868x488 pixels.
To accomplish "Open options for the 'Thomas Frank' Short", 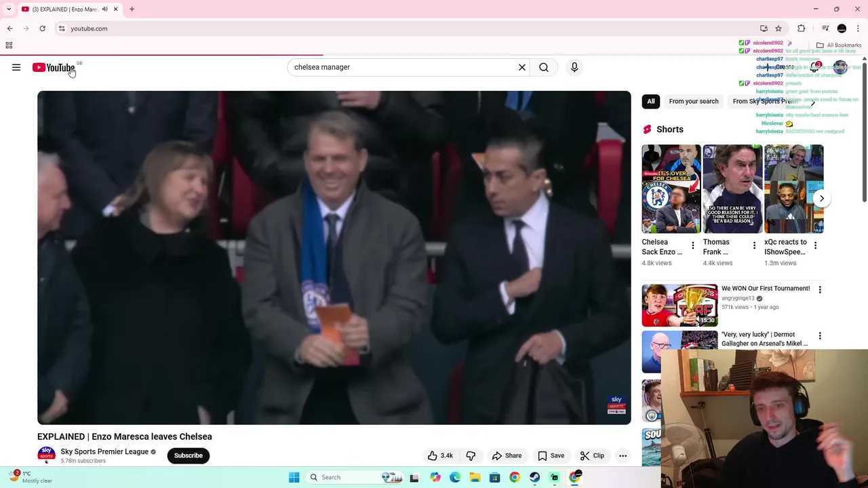I will pos(754,245).
